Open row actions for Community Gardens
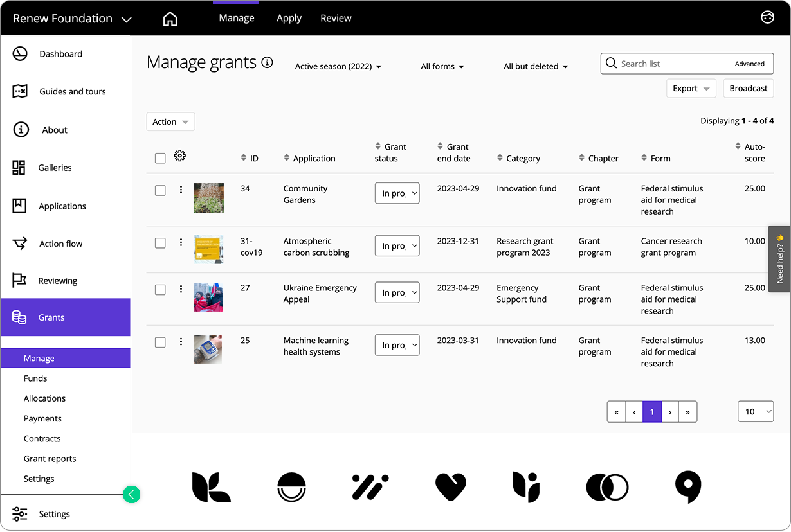The width and height of the screenshot is (791, 532). tap(181, 190)
